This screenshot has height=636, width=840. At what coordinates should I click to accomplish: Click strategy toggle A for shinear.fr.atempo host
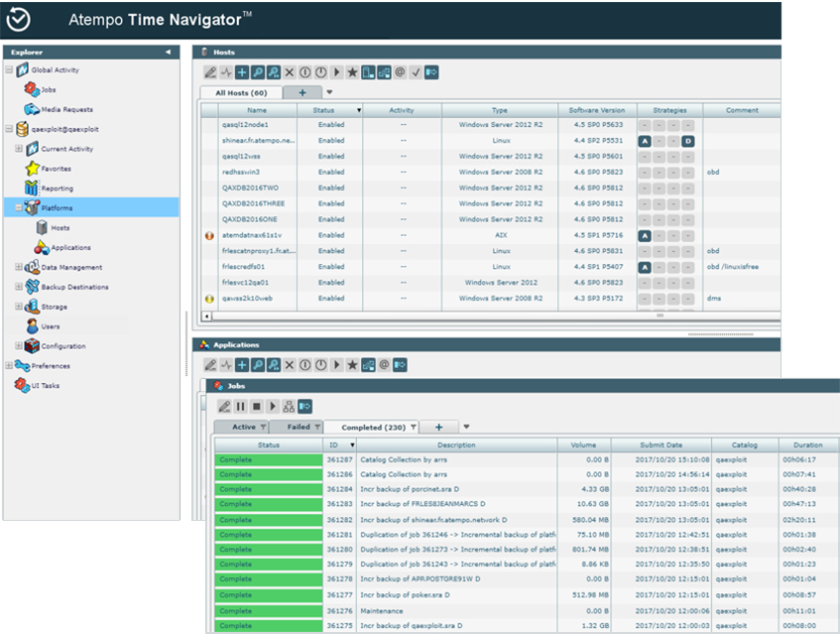point(645,140)
